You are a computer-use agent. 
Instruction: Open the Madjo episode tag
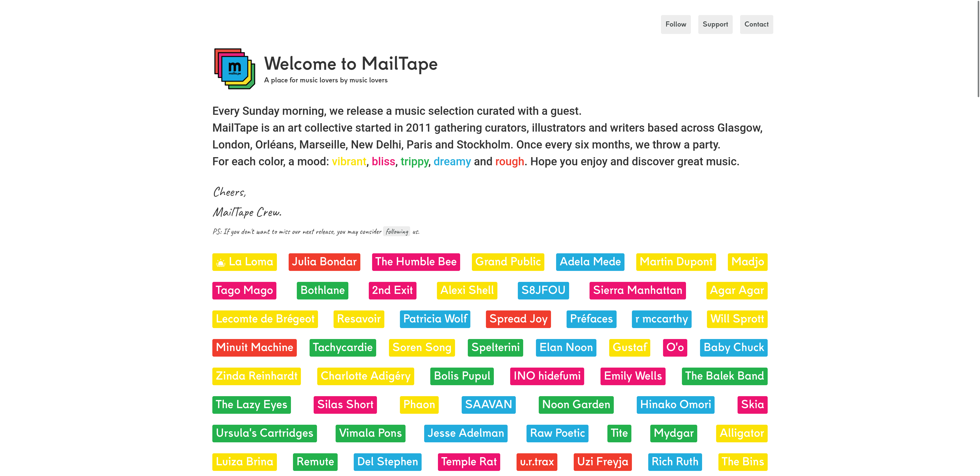point(748,262)
